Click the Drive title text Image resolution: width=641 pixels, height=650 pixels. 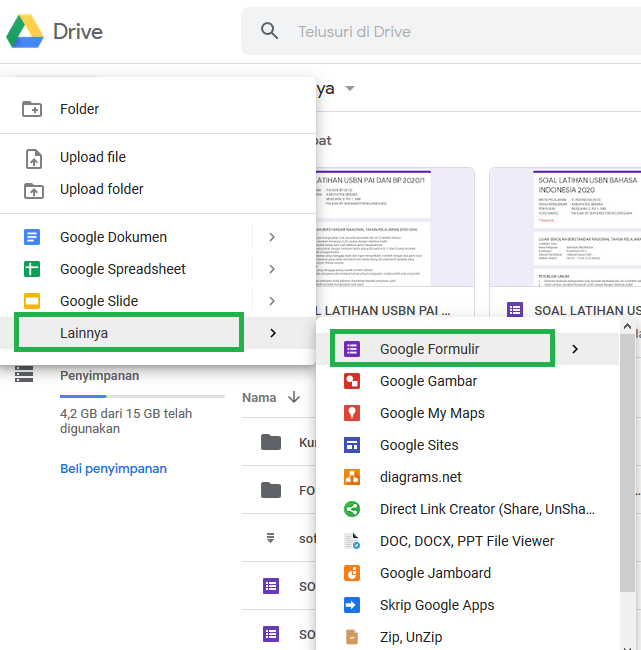click(x=78, y=32)
